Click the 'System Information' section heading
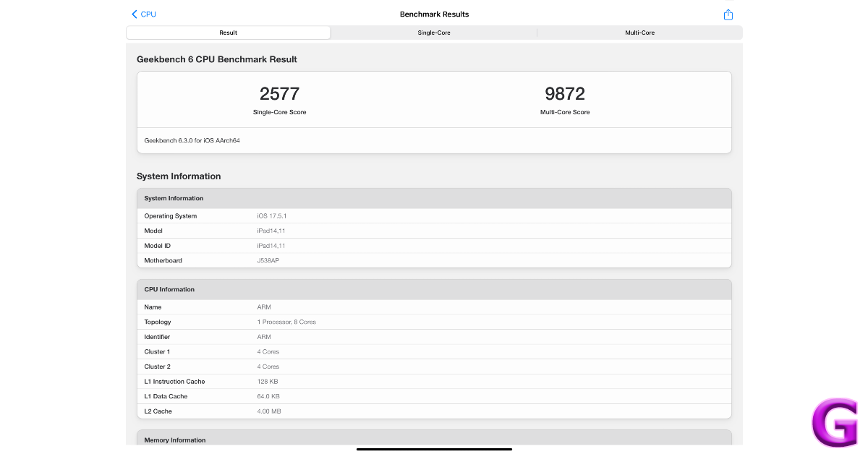This screenshot has height=454, width=868. click(x=179, y=176)
